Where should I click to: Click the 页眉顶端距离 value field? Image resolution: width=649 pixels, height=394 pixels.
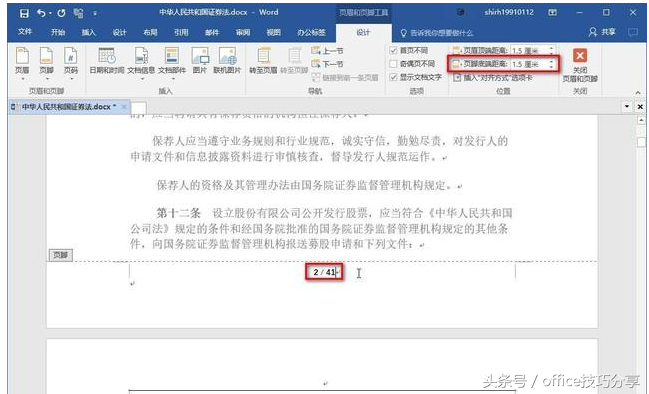tap(529, 50)
